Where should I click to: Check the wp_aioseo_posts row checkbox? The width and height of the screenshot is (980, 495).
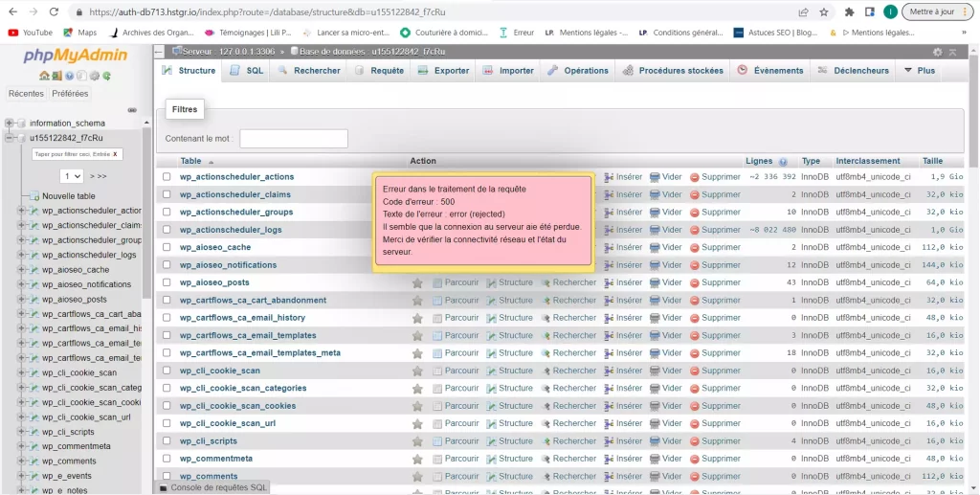tap(167, 282)
